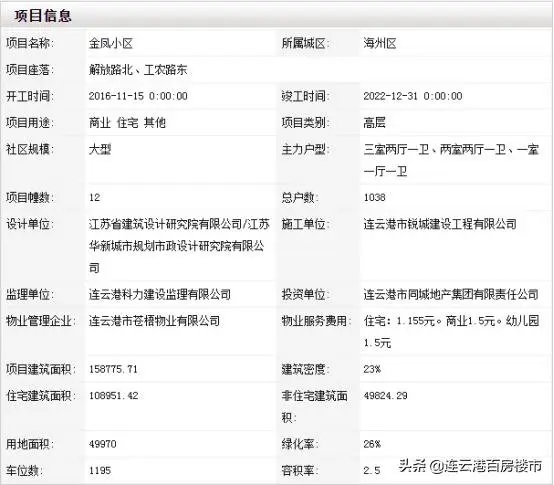This screenshot has height=485, width=554.
Task: Click the 项目类别 label
Action: click(x=306, y=123)
